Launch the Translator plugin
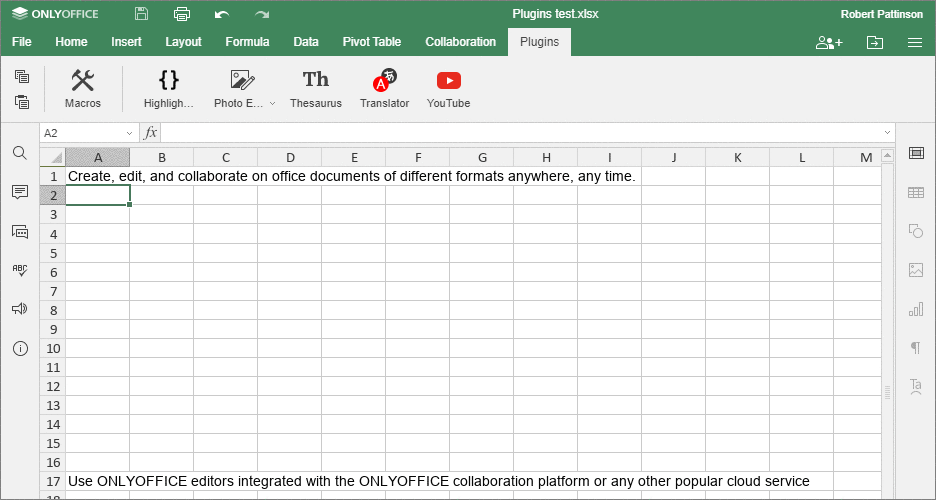This screenshot has height=500, width=936. coord(384,88)
